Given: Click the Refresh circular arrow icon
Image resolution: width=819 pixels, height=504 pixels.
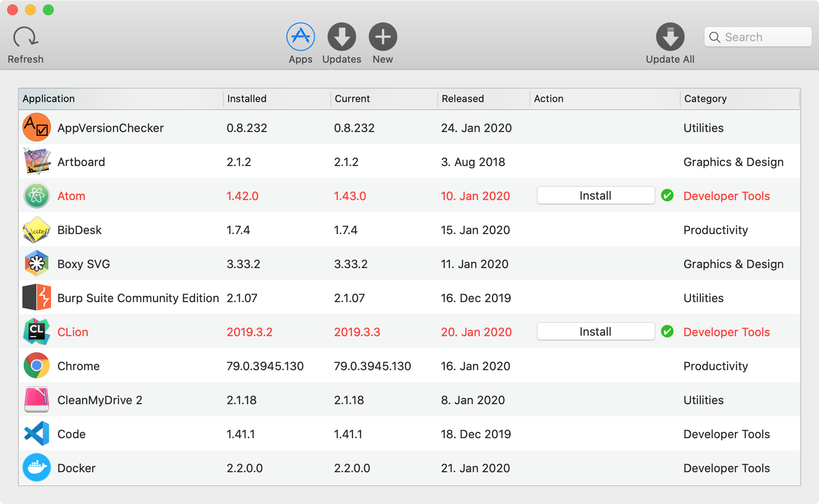Looking at the screenshot, I should pos(26,37).
